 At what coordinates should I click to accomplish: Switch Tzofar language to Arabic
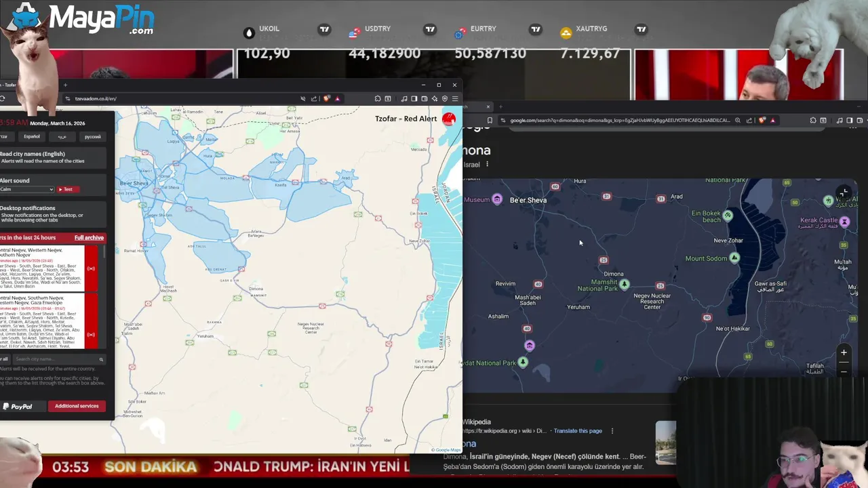pyautogui.click(x=62, y=136)
